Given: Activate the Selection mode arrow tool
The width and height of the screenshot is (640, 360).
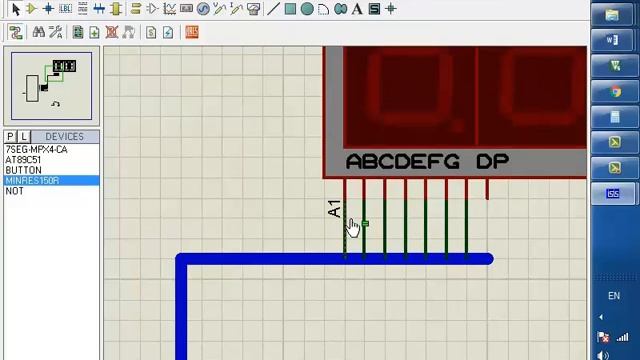Looking at the screenshot, I should 16,9.
